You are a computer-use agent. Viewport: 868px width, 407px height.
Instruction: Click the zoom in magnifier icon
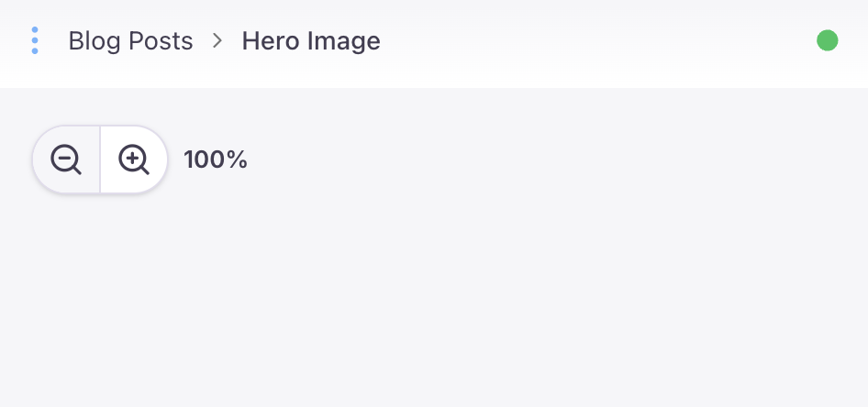point(134,159)
